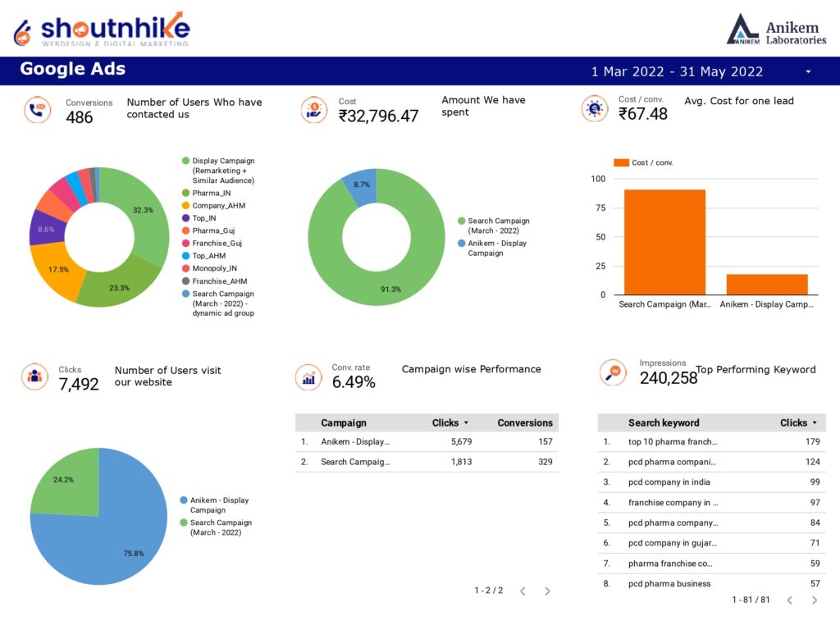Click the Cost per conversion euro-gear icon

tap(595, 109)
